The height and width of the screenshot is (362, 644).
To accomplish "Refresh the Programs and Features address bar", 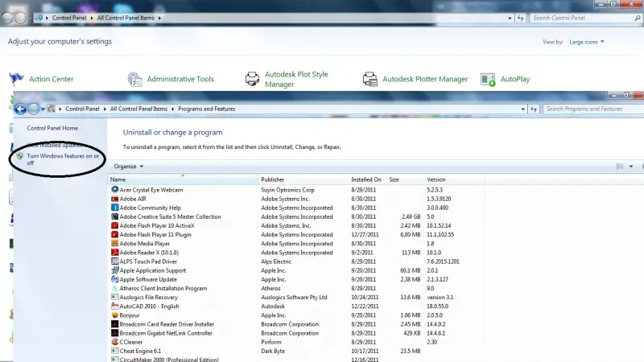I will (534, 109).
